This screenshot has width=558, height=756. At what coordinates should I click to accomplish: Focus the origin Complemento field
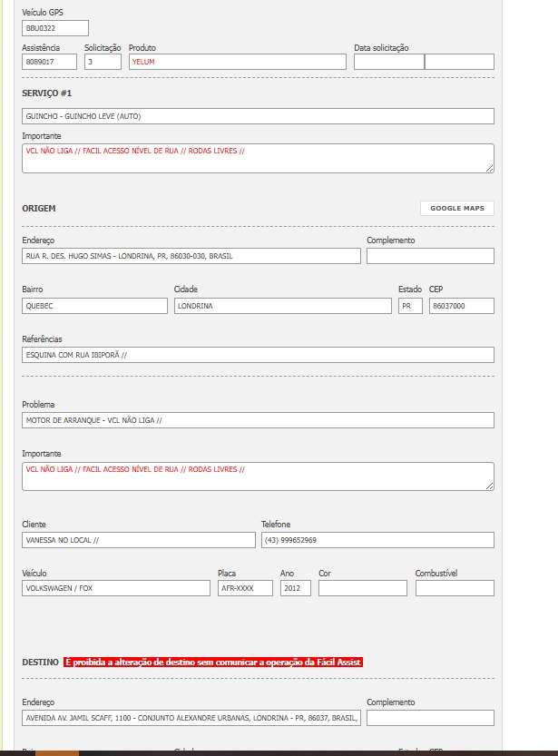tap(430, 256)
